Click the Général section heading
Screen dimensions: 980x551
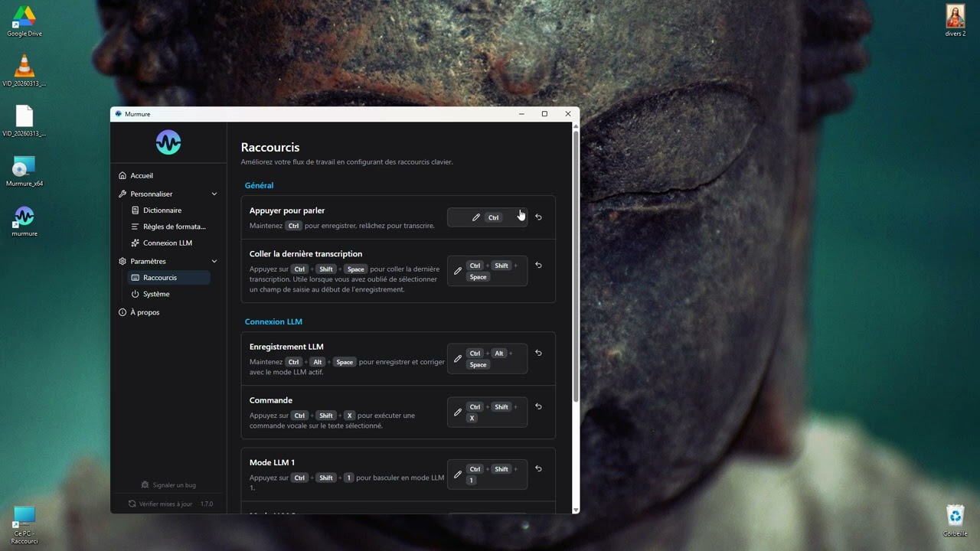coord(259,185)
